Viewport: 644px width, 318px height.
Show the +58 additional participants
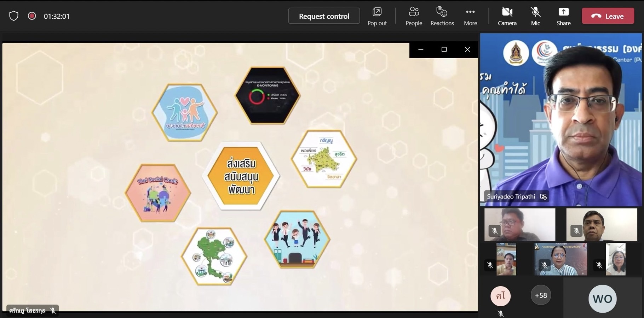[x=541, y=295]
